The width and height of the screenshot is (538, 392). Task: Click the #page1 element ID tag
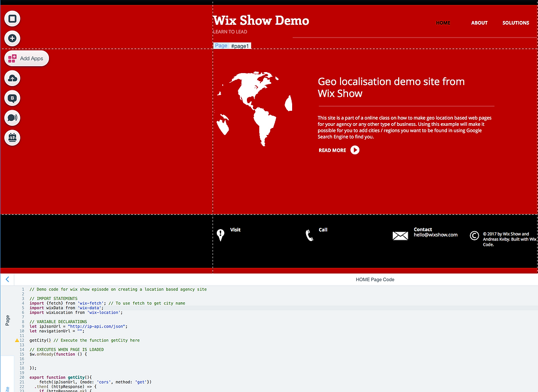[x=240, y=46]
